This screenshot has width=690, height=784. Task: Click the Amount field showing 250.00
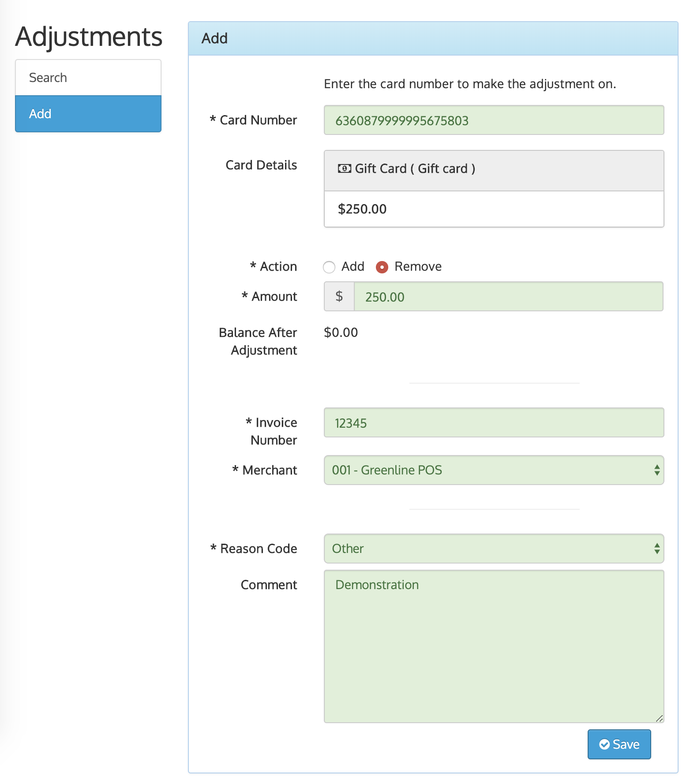coord(508,297)
